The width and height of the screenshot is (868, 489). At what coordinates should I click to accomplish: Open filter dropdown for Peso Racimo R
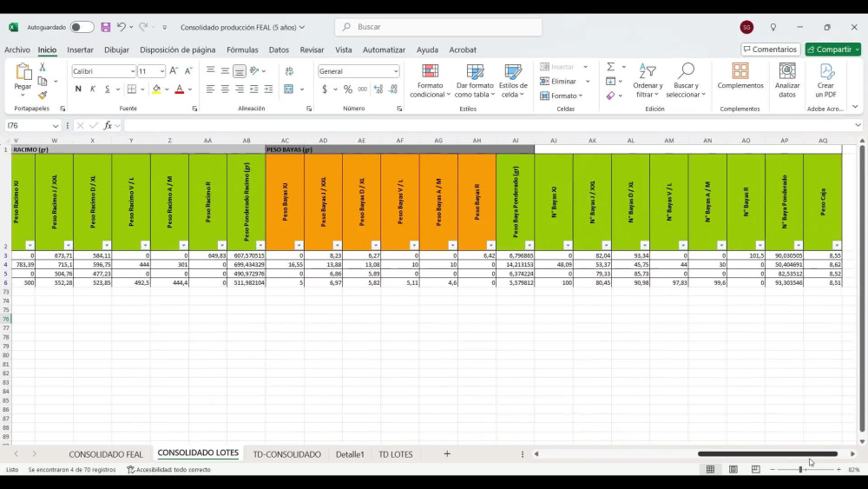[x=221, y=245]
